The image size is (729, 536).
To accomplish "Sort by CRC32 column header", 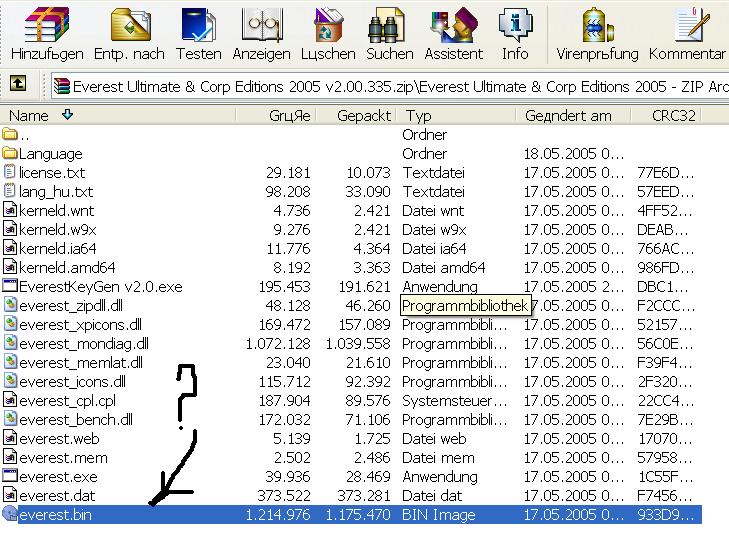I will [666, 115].
